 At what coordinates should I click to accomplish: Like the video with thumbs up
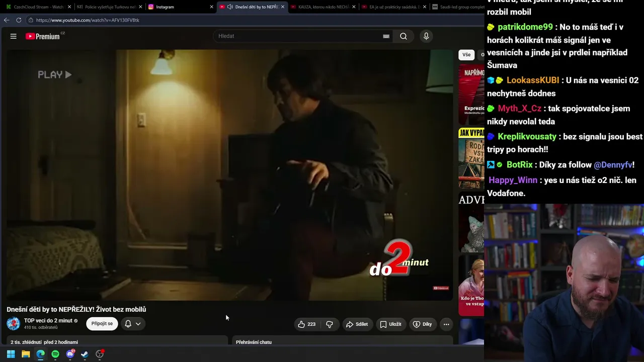(x=306, y=324)
